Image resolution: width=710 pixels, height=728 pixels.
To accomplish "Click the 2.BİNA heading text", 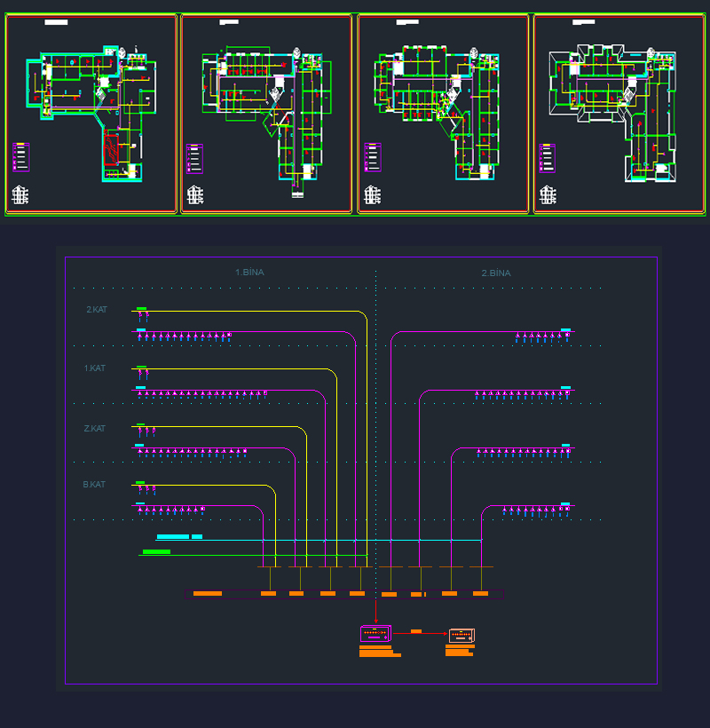I will 496,273.
